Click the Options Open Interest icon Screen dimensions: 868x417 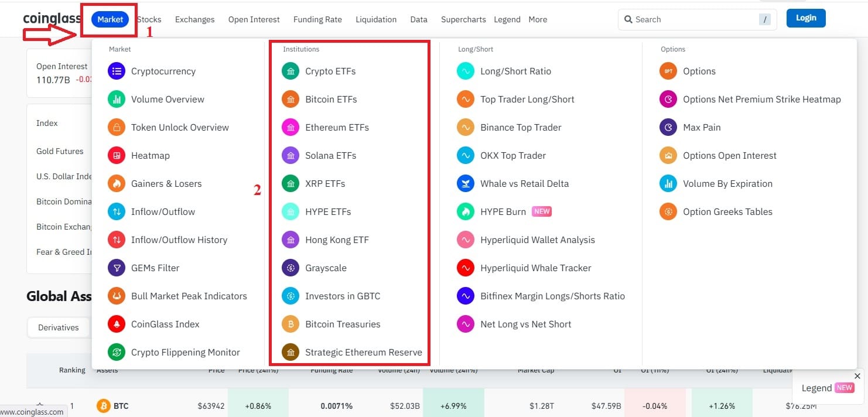[668, 156]
